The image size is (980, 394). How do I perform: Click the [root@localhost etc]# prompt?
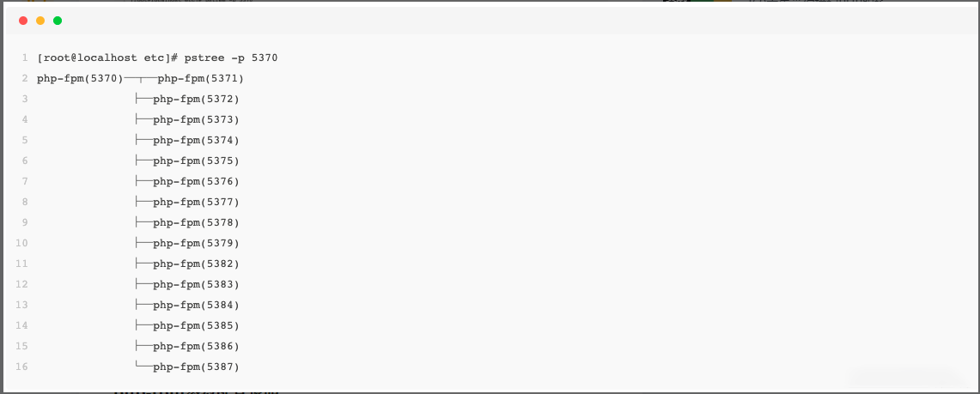click(x=108, y=58)
